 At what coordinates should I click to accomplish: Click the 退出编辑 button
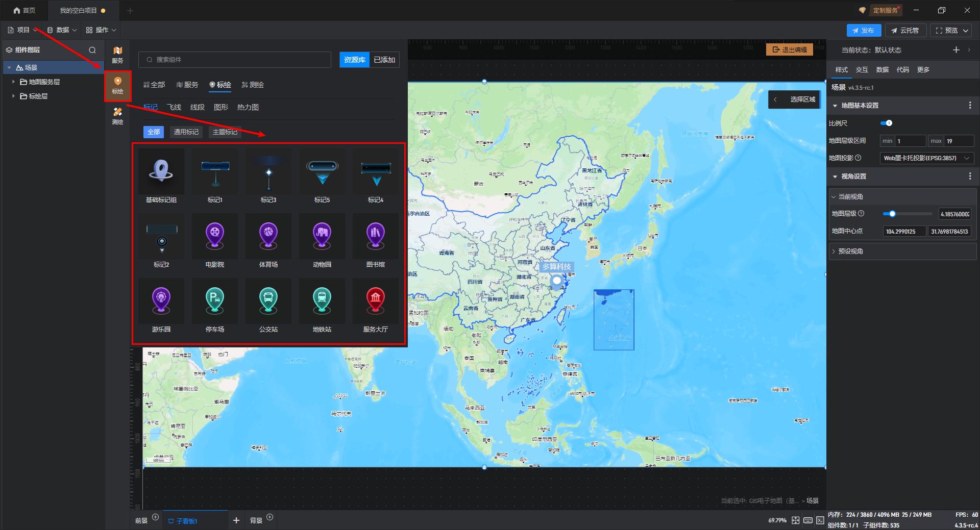[790, 49]
